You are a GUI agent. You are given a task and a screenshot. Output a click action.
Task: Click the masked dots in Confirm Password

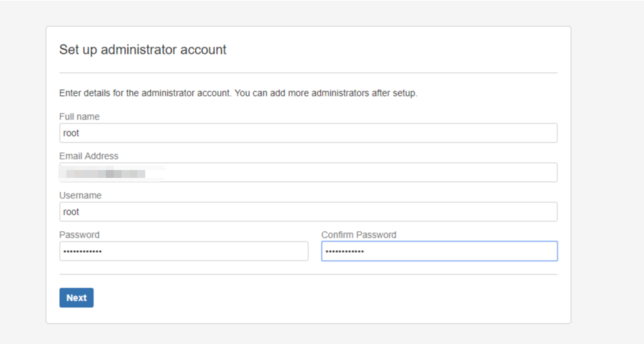coord(344,251)
